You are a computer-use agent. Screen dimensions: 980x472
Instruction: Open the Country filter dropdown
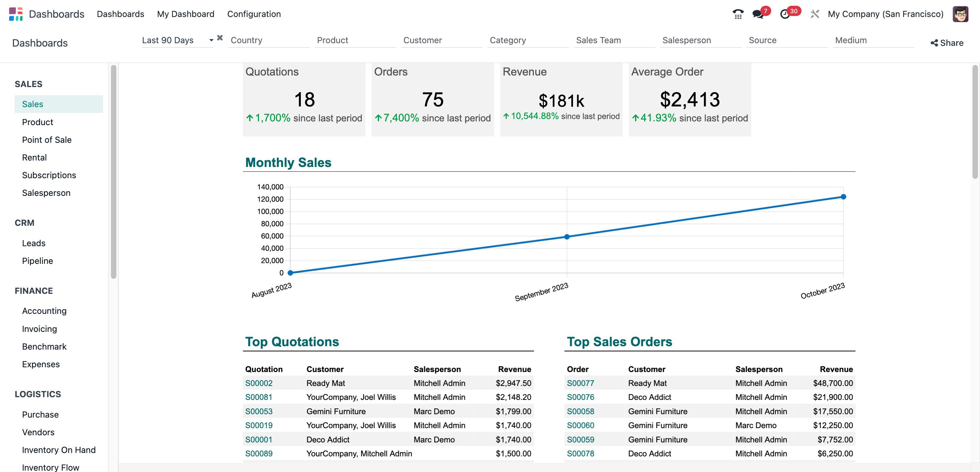(269, 40)
